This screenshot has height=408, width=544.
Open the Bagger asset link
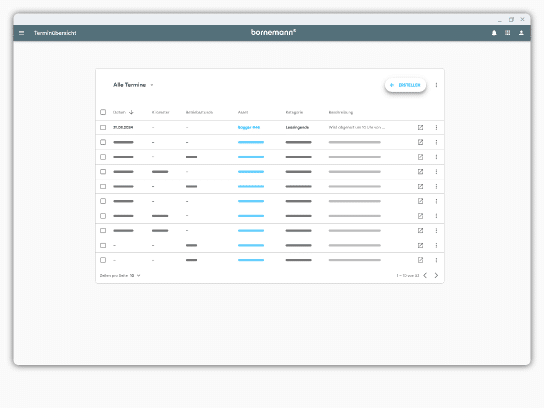[x=249, y=127]
